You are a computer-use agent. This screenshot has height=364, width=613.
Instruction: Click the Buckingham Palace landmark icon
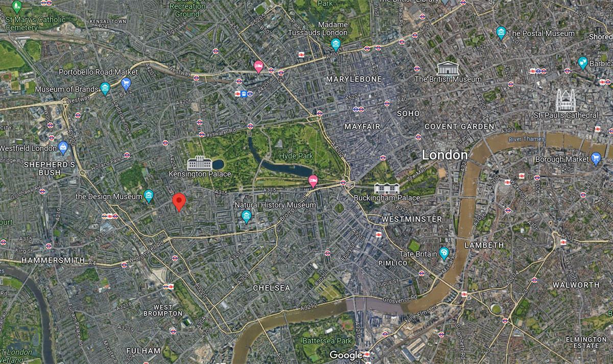pyautogui.click(x=386, y=188)
